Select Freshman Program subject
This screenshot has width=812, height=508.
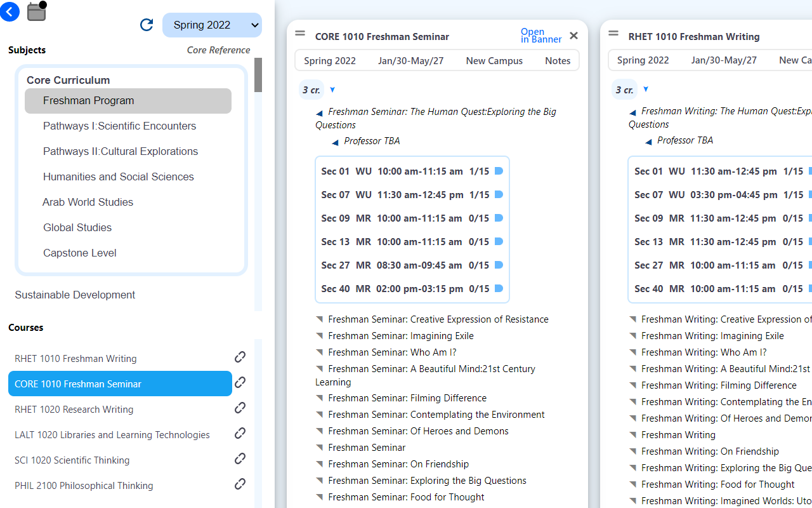coord(128,101)
